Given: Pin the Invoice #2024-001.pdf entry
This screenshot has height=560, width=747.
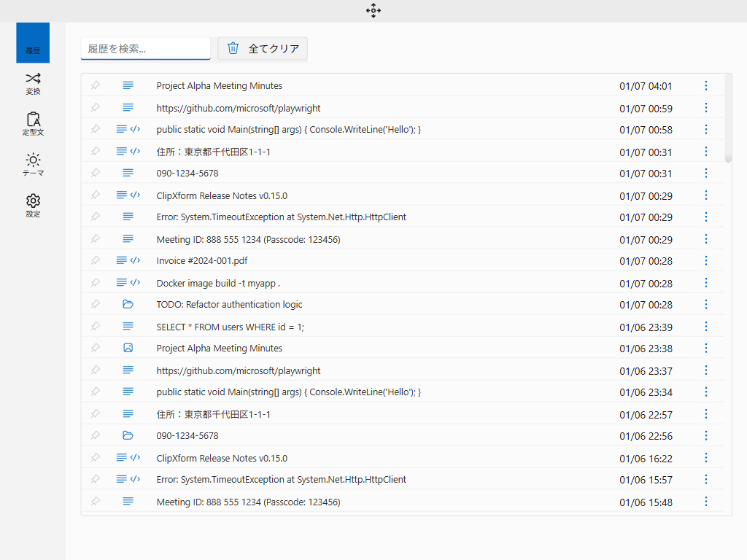Looking at the screenshot, I should click(x=95, y=261).
